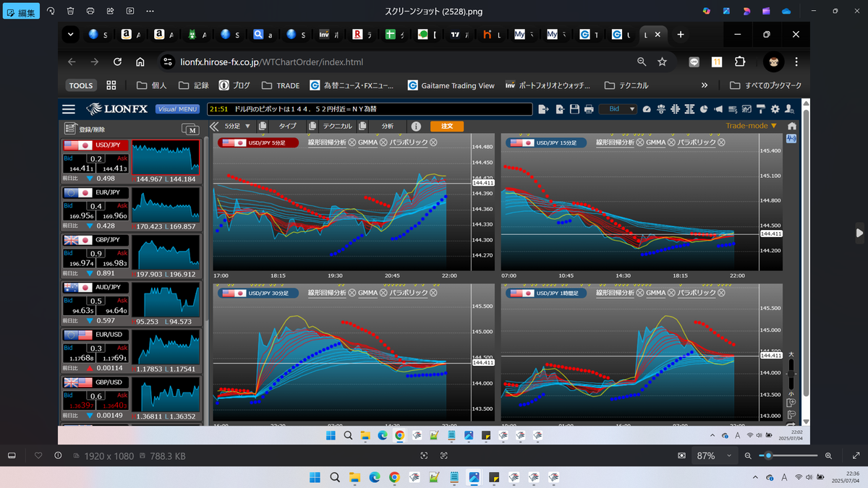The width and height of the screenshot is (868, 488).
Task: Open the Trade-mode dropdown
Action: 752,126
